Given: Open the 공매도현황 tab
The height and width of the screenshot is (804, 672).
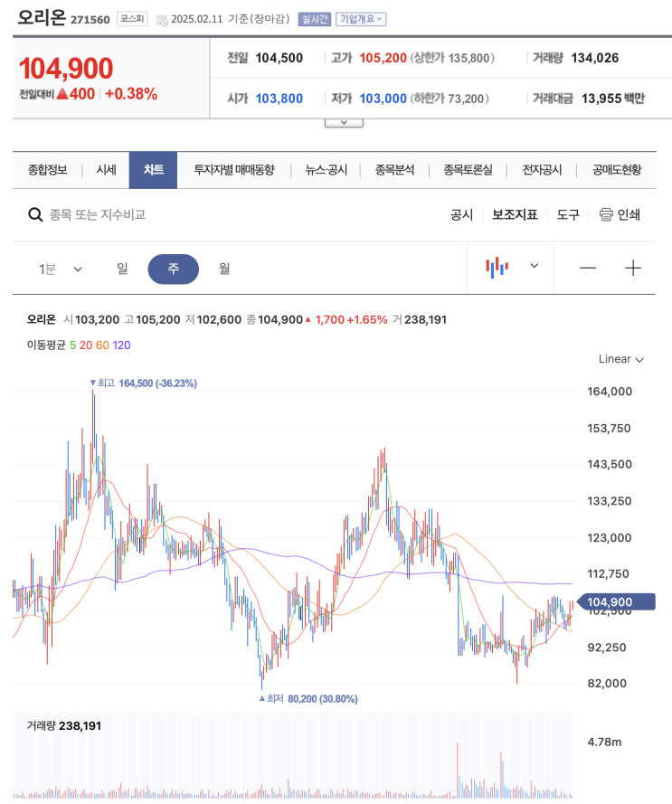Looking at the screenshot, I should tap(617, 170).
